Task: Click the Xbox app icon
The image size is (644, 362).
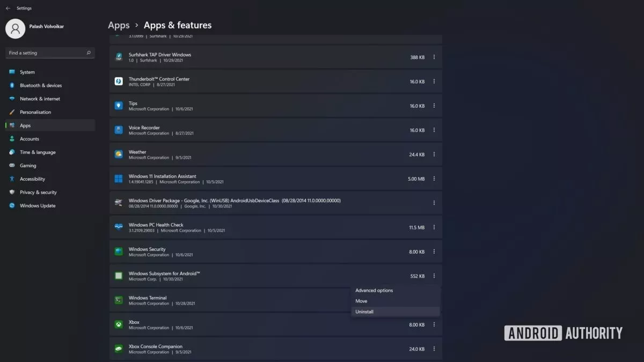Action: tap(119, 324)
